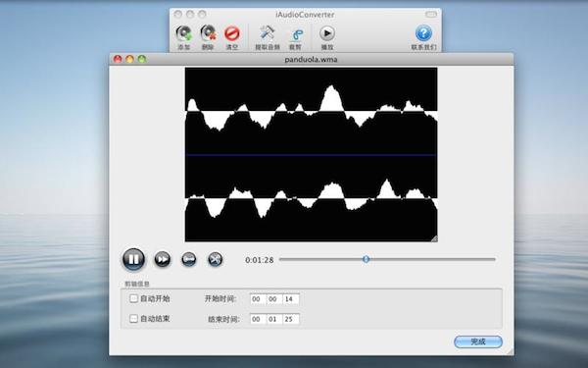Viewport: 588px width, 368px height.
Task: Click the iAudioConverter toolbar toggle pill button
Action: pyautogui.click(x=431, y=15)
